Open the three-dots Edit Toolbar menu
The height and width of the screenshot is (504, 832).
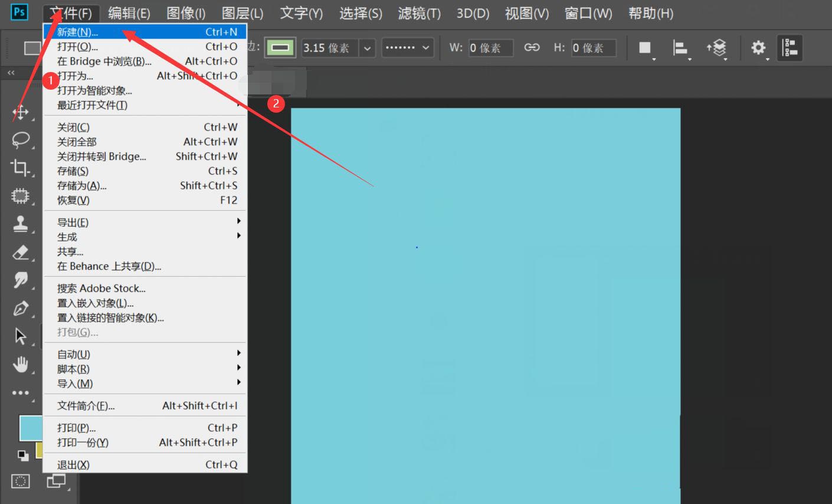click(x=21, y=392)
